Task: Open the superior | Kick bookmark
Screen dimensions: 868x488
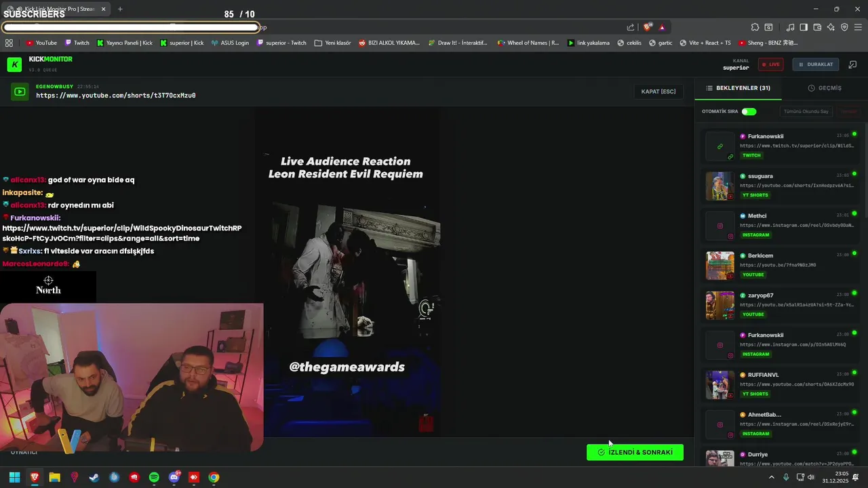Action: point(182,43)
